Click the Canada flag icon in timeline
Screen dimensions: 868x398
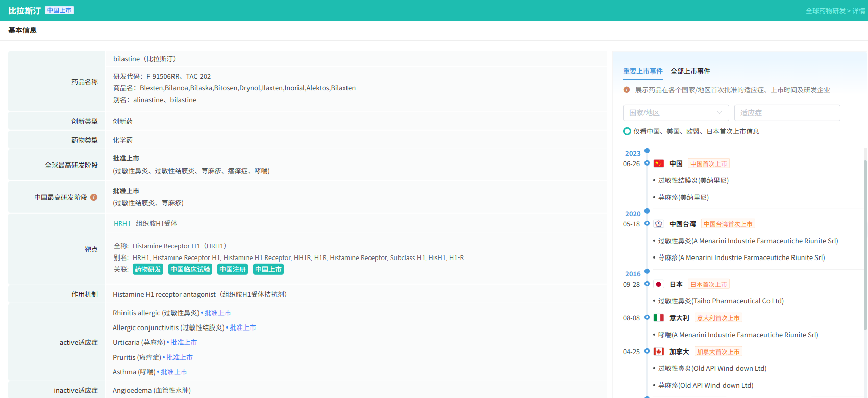pyautogui.click(x=659, y=352)
